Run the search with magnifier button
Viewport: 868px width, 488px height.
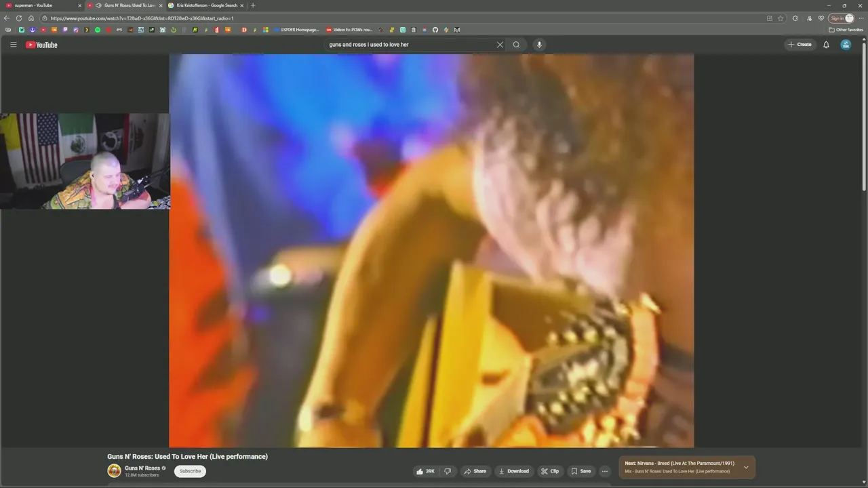517,45
